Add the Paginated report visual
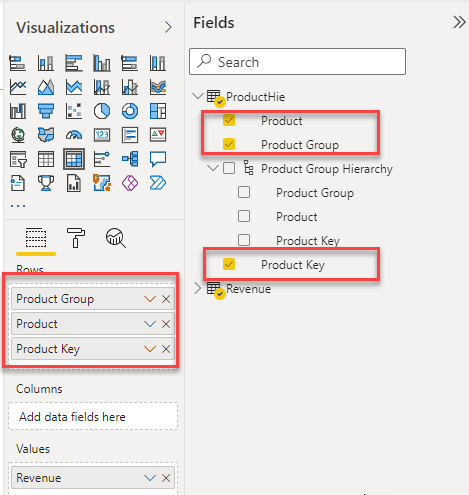The height and width of the screenshot is (495, 469). (x=74, y=183)
